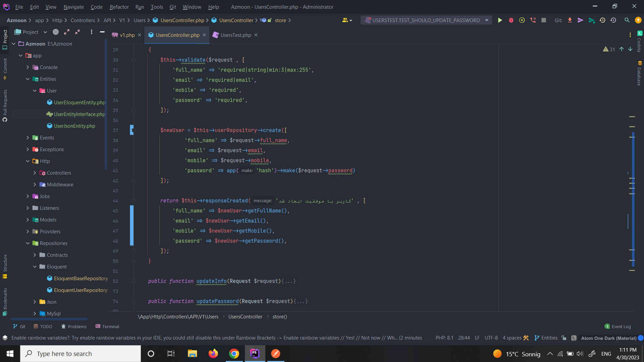Image resolution: width=644 pixels, height=362 pixels.
Task: Collapse the Eloquent folder
Action: point(35,267)
